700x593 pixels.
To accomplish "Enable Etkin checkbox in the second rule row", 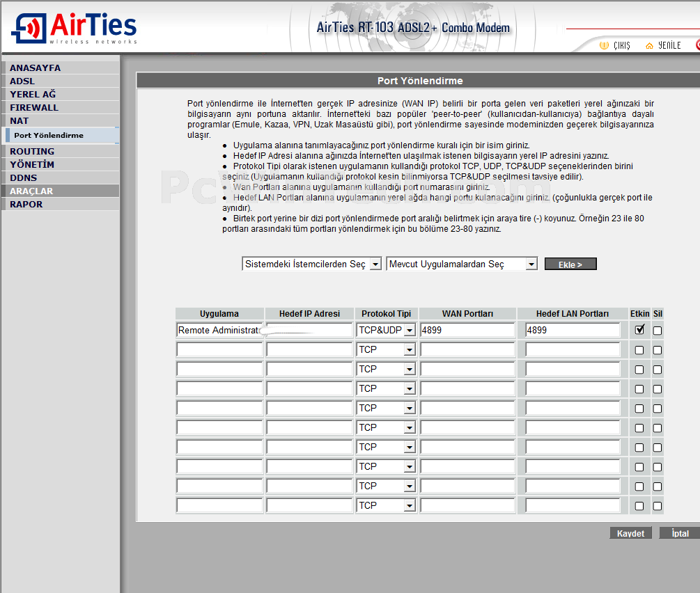I will [639, 350].
